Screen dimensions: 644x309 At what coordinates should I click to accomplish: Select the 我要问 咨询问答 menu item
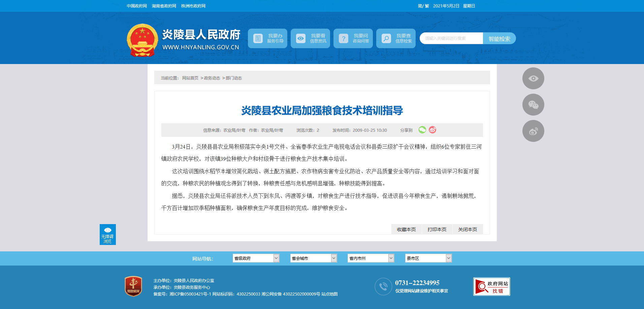(353, 38)
